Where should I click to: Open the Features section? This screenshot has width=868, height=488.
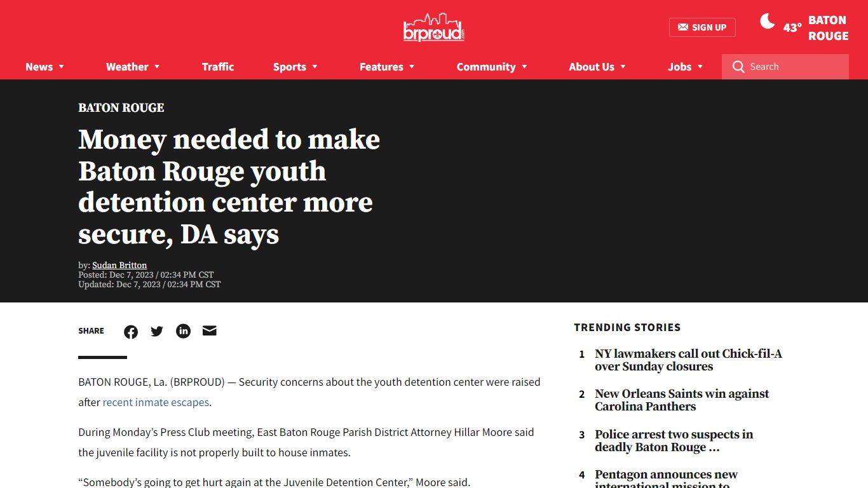(381, 67)
